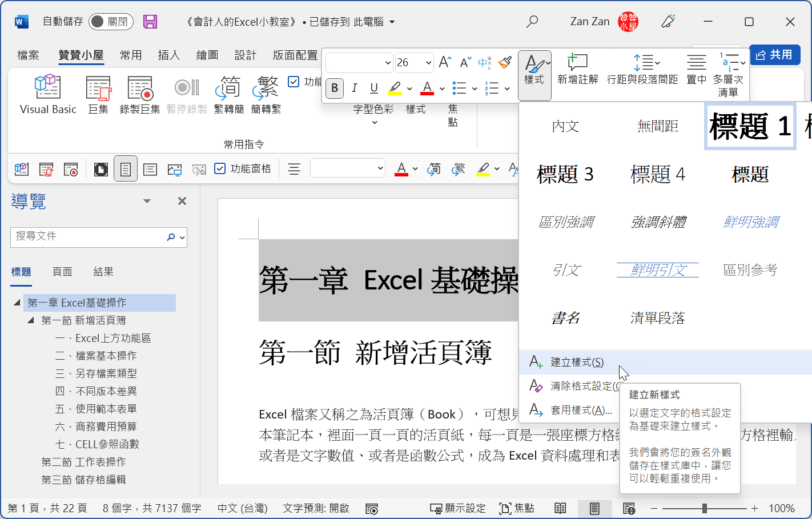Switch to 頁面 tab in navigation pane
Viewport: 812px width, 519px height.
pos(62,272)
